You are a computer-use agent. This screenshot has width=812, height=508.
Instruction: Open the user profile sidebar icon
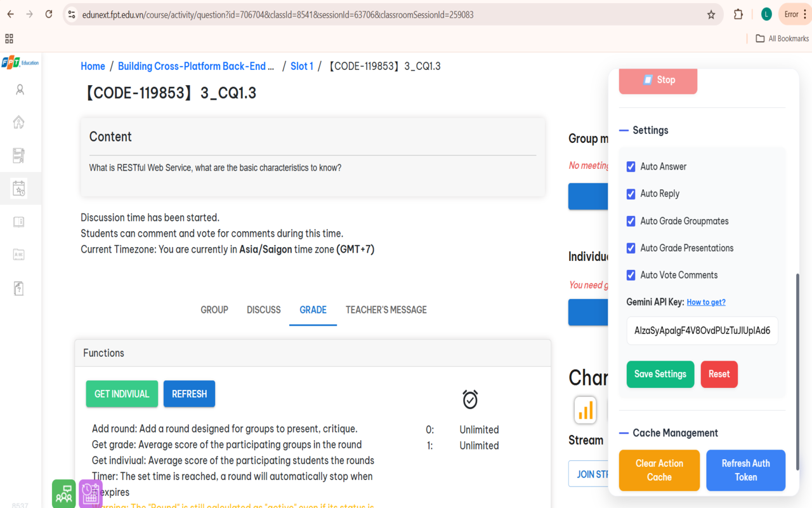click(19, 90)
